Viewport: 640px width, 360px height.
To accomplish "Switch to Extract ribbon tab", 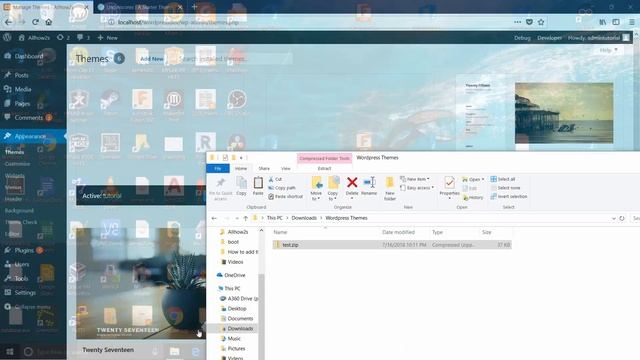I will click(324, 169).
